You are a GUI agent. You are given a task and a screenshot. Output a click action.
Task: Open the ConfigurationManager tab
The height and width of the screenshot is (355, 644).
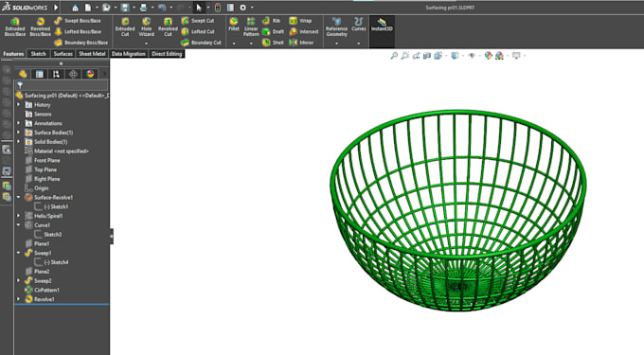click(x=56, y=74)
